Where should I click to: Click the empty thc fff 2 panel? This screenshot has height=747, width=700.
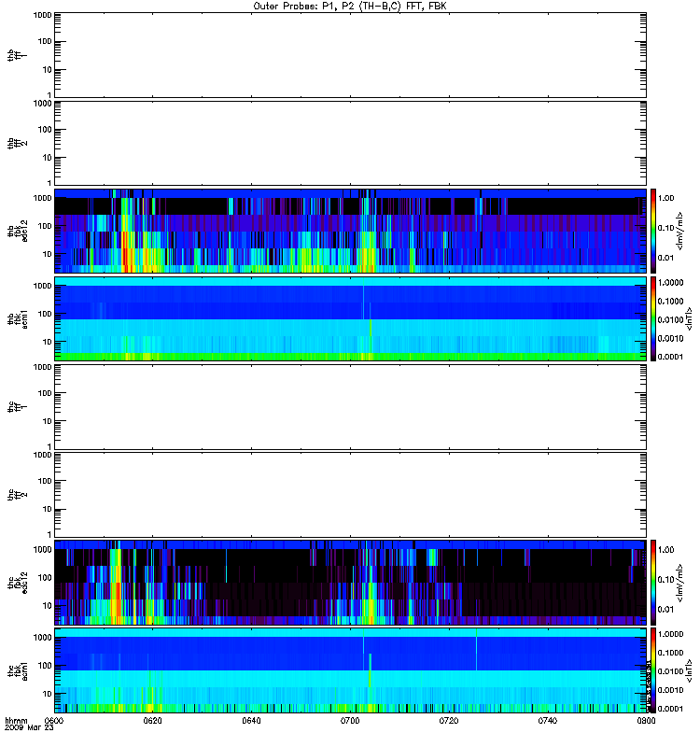click(350, 495)
